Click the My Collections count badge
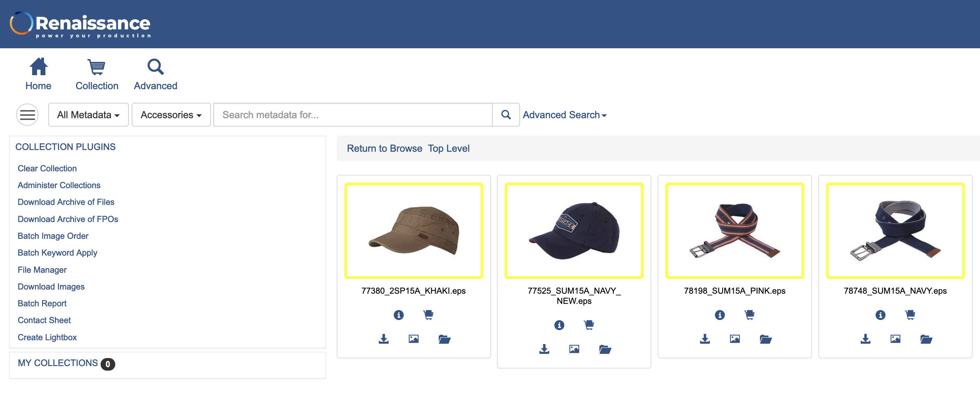This screenshot has width=980, height=400. [108, 364]
